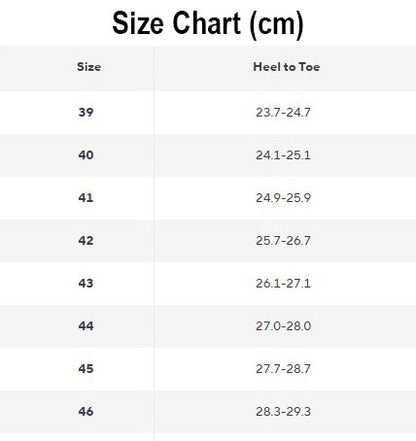
Task: Select size 41 cell
Action: tap(86, 198)
